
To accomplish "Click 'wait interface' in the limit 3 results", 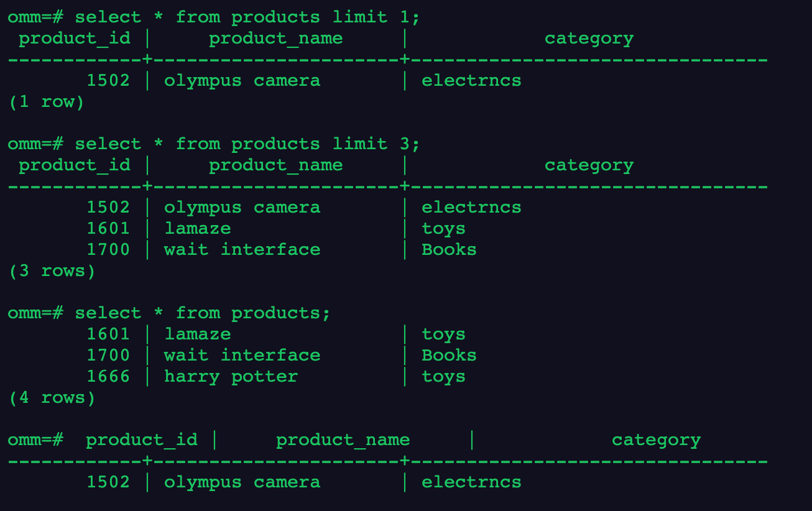I will (242, 250).
